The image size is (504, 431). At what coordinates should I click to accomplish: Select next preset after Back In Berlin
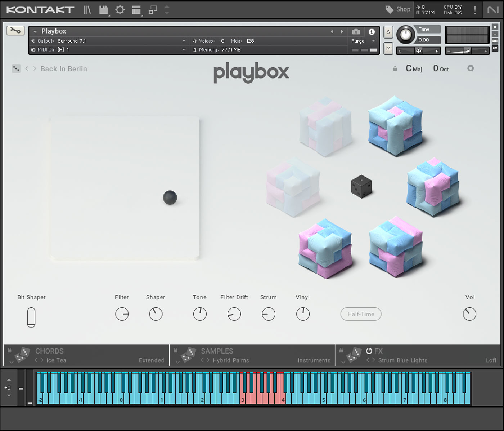coord(35,68)
